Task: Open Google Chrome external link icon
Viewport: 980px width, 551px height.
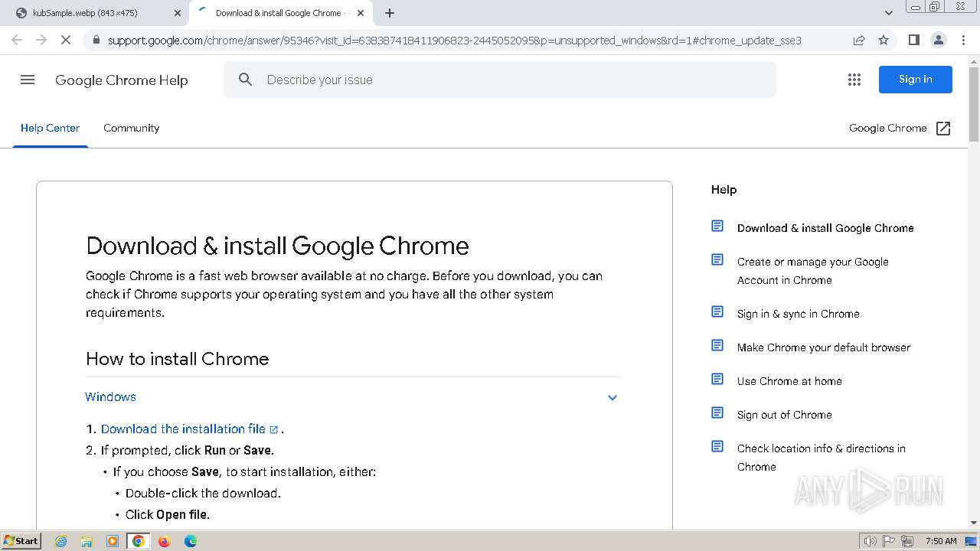Action: click(x=943, y=129)
